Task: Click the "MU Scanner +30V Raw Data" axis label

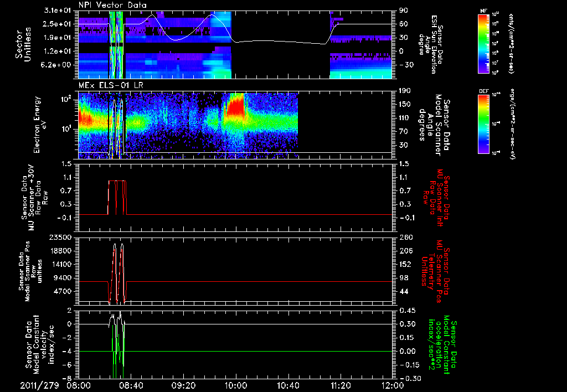Action: point(35,198)
